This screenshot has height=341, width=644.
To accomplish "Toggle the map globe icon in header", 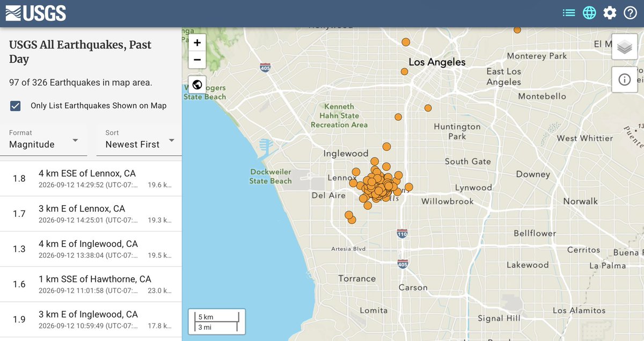I will (x=589, y=13).
